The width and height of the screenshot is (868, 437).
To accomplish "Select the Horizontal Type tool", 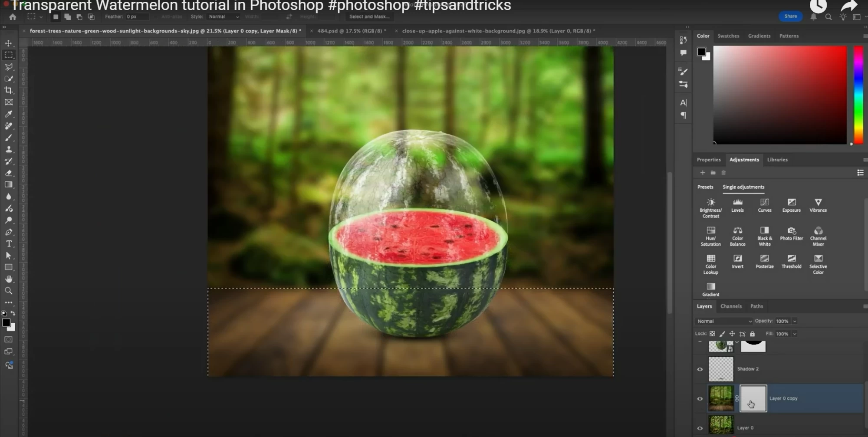I will pos(9,244).
